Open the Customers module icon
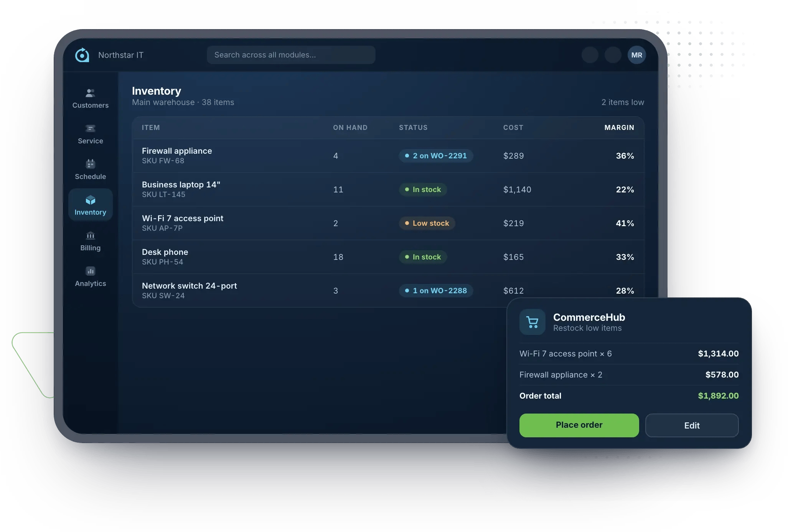Image resolution: width=788 pixels, height=532 pixels. (x=91, y=93)
